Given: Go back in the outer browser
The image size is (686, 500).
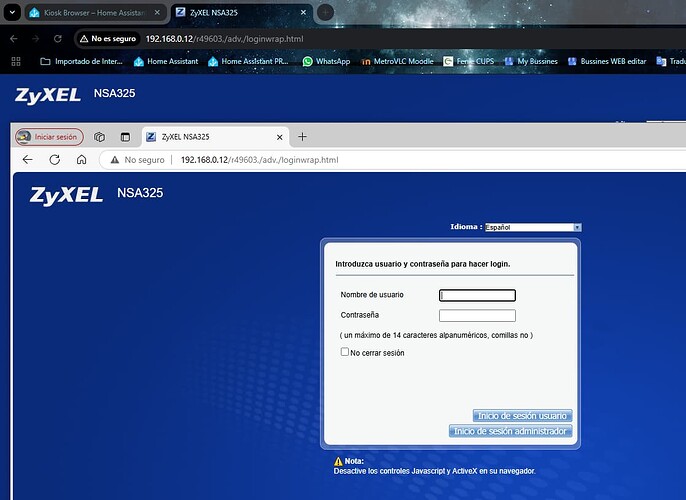Looking at the screenshot, I should pyautogui.click(x=14, y=38).
